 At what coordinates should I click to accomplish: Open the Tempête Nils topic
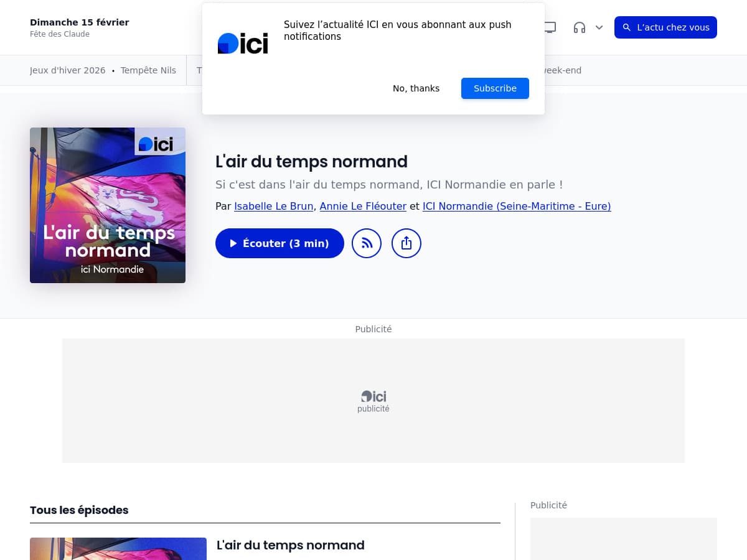(148, 70)
